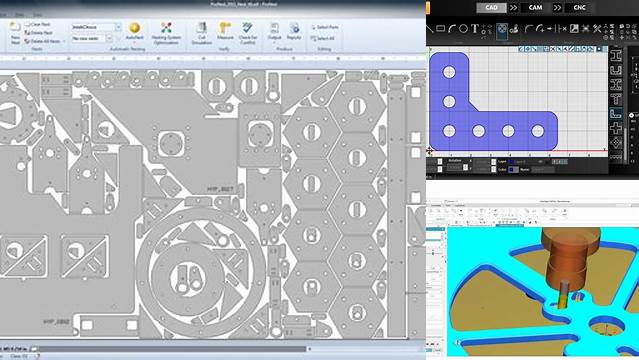Select the rectangle drawing tool
Image resolution: width=639 pixels, height=360 pixels.
[x=441, y=29]
